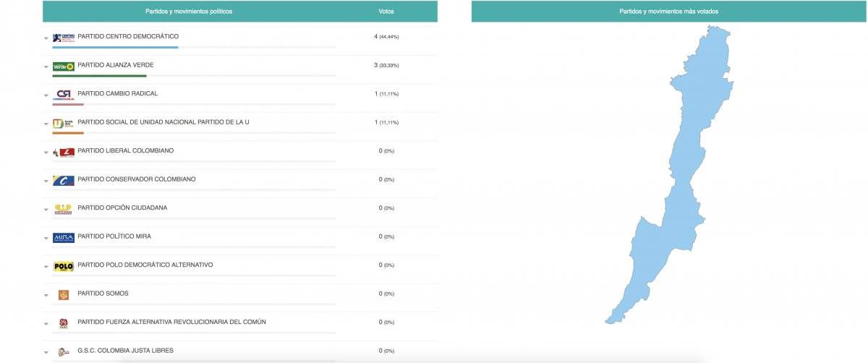
Task: Select 'PARTIDO POLO DEMOCRÁTICO ALTERNATIVO' name
Action: point(145,265)
